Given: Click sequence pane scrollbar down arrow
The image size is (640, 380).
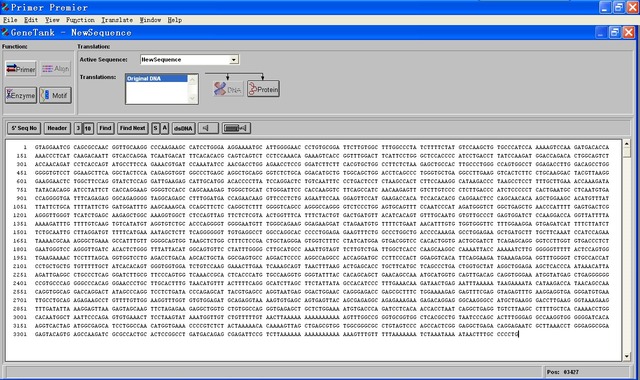Looking at the screenshot, I should (x=627, y=356).
